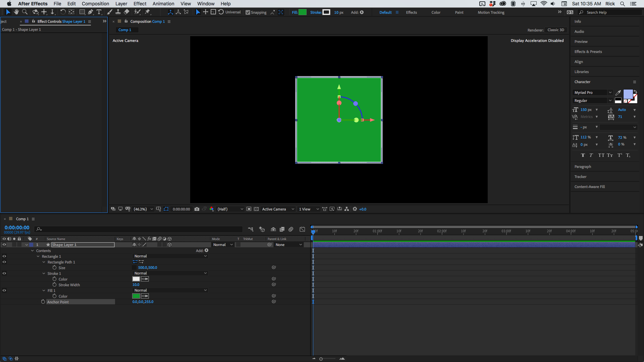Select the Type tool
644x362 pixels.
[99, 12]
